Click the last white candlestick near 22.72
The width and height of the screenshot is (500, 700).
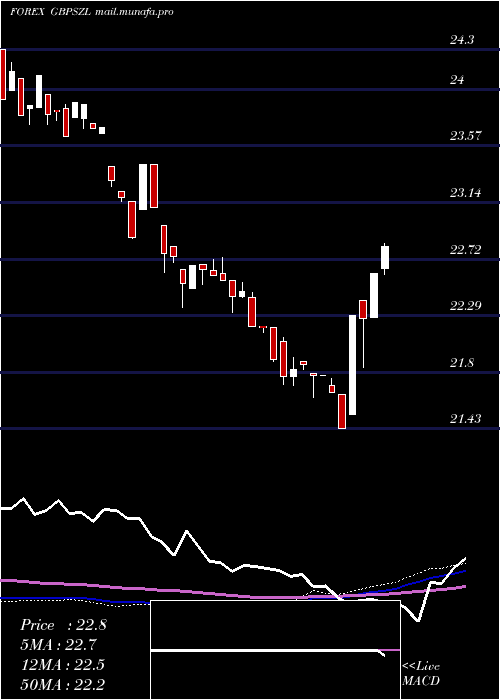point(385,258)
